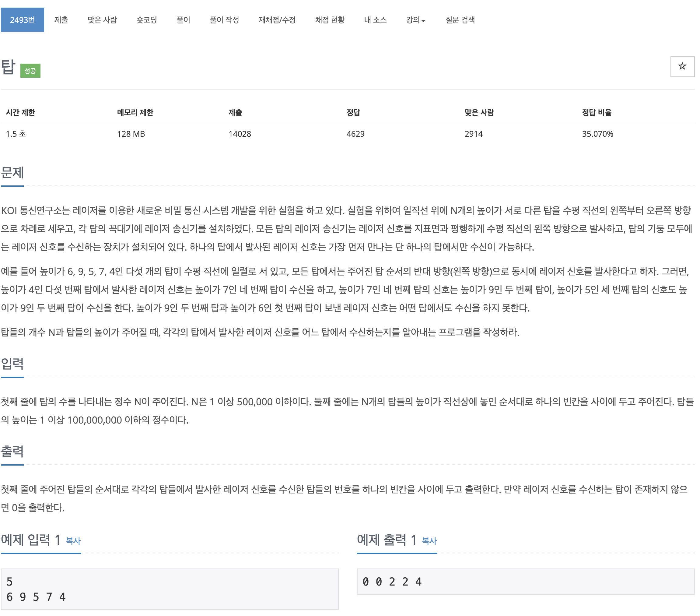
Task: Open the 제출 submit tab
Action: (61, 20)
